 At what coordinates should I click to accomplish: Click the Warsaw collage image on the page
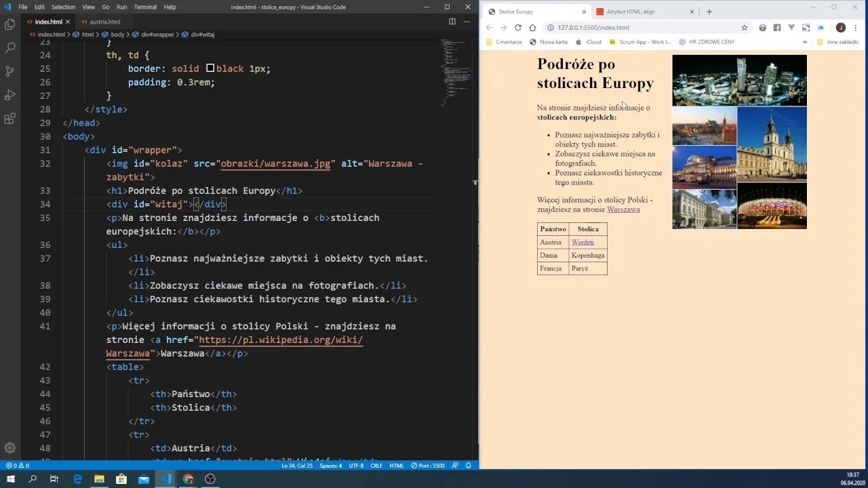click(739, 142)
